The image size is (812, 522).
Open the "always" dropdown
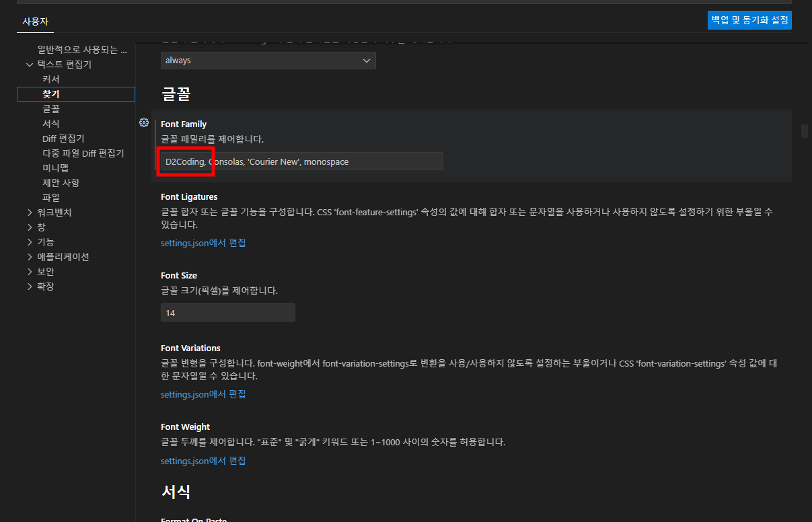[x=268, y=61]
